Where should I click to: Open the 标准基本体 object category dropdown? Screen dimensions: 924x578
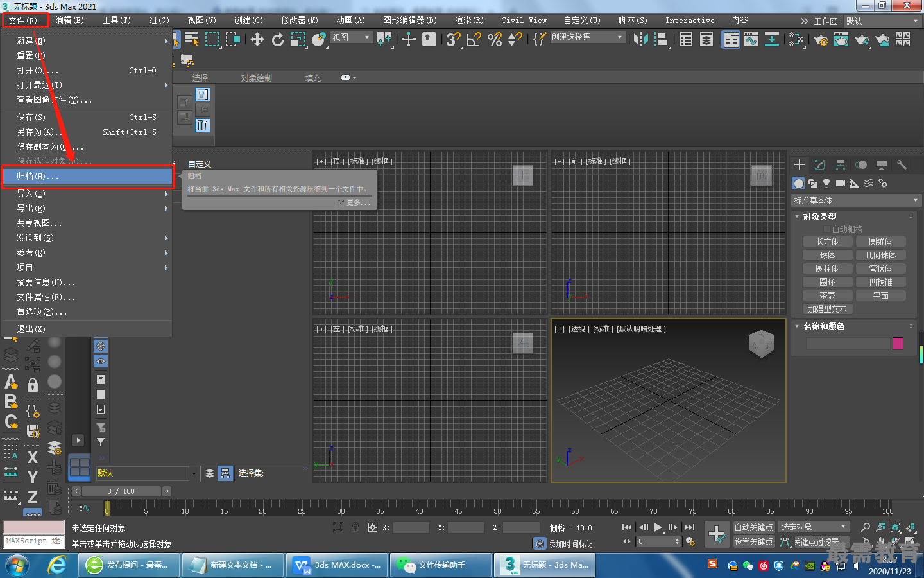pyautogui.click(x=856, y=201)
